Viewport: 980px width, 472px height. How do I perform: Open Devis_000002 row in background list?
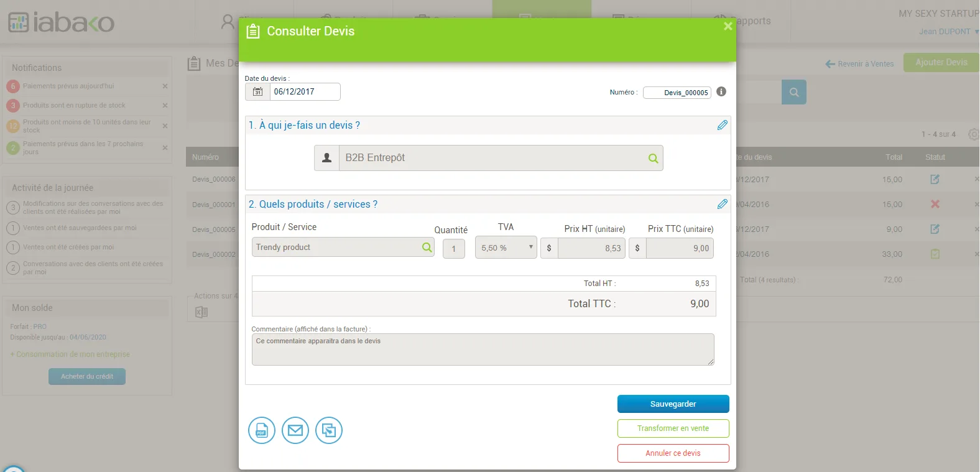(x=213, y=254)
